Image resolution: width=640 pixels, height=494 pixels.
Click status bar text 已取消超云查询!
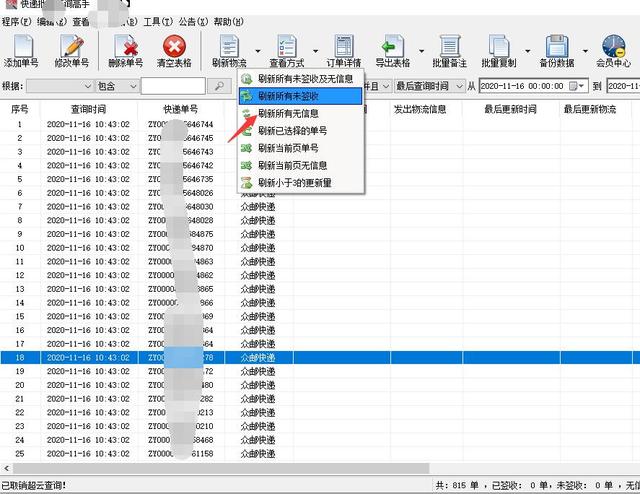[33, 485]
